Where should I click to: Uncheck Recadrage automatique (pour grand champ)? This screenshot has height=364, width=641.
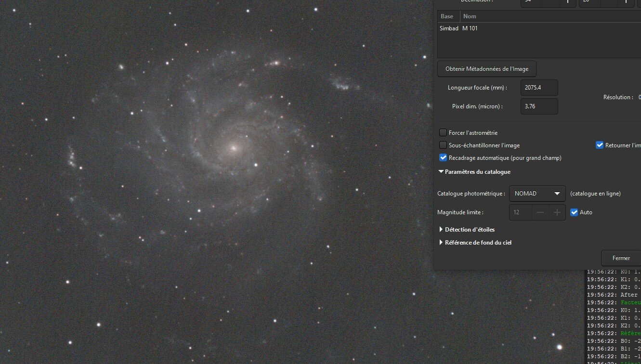443,157
